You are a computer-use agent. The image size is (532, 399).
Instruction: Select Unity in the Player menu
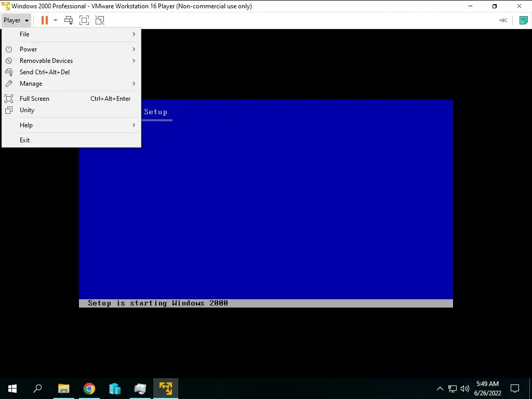(71, 110)
